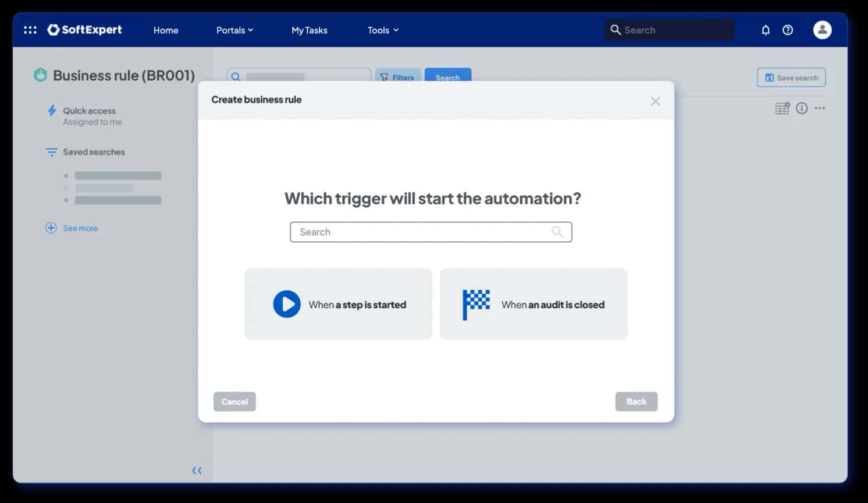
Task: Open the help question mark icon
Action: click(788, 30)
